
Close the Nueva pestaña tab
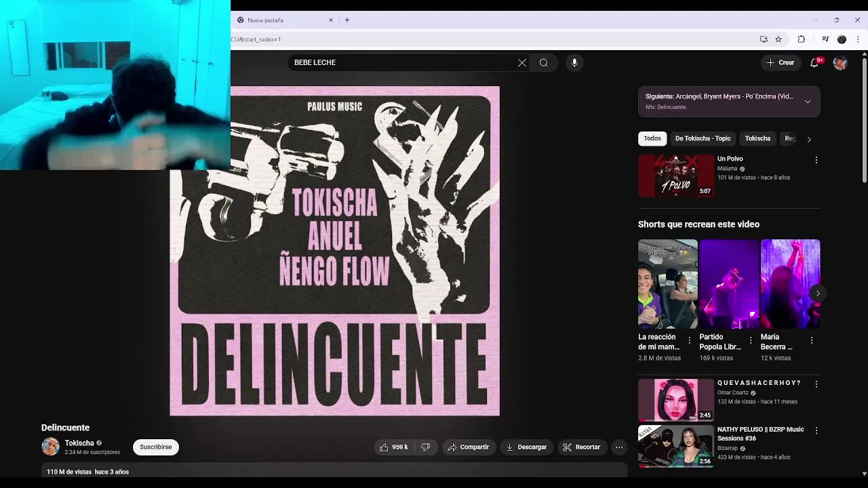point(331,20)
